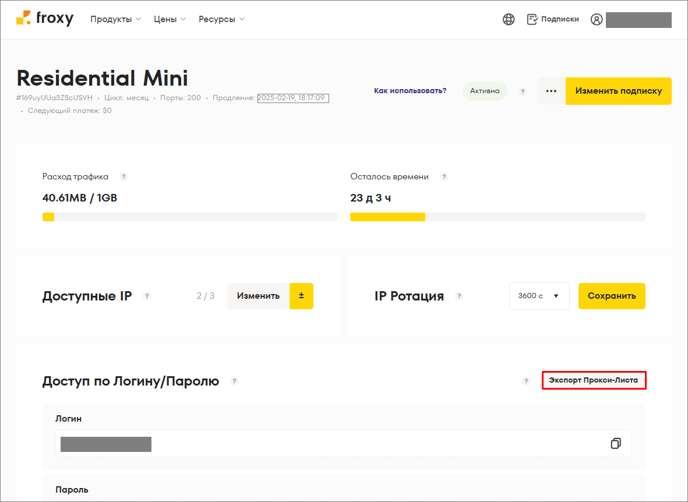Click help icon beside Экспорт Прокси-Листа
Image resolution: width=688 pixels, height=502 pixels.
click(x=526, y=381)
